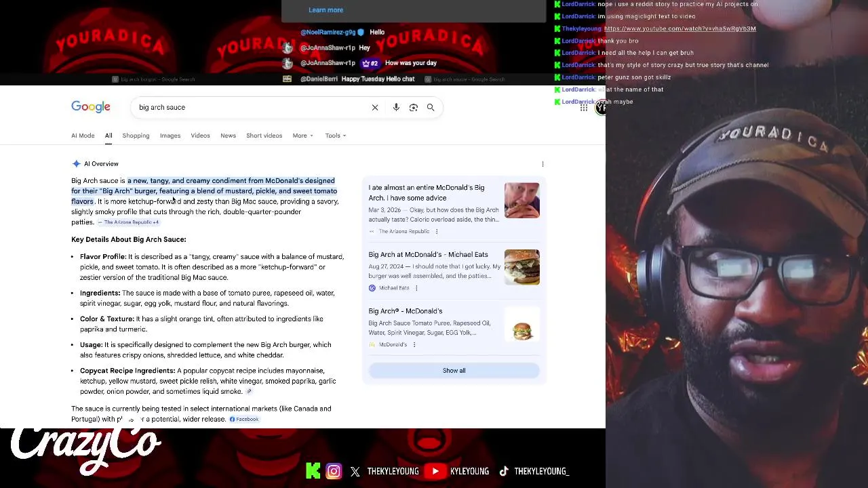868x488 pixels.
Task: Open Google Lens image search
Action: (414, 107)
